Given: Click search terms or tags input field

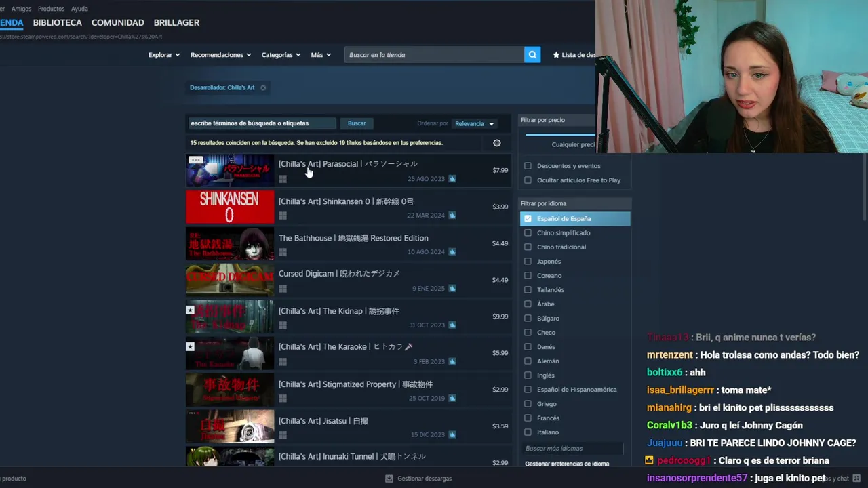Looking at the screenshot, I should 262,123.
